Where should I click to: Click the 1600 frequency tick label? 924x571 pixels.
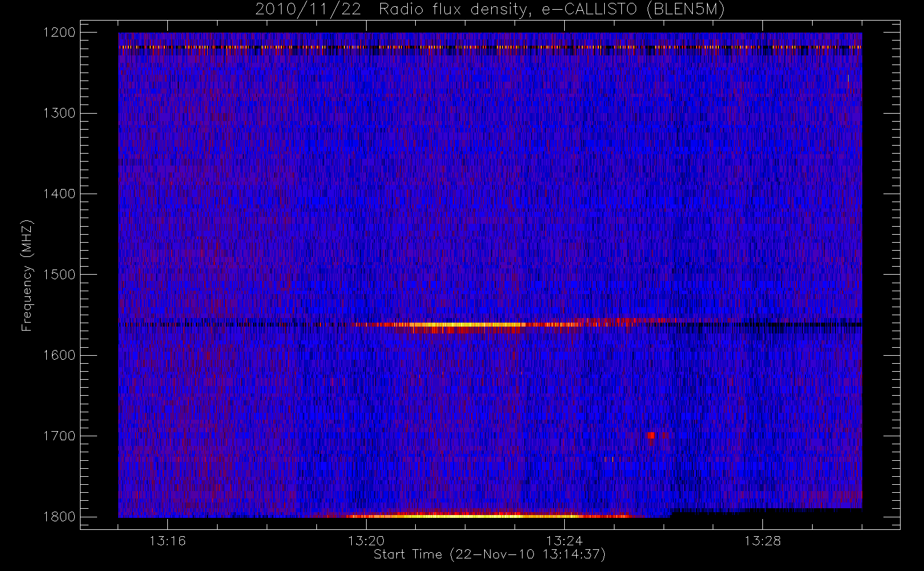coord(59,355)
